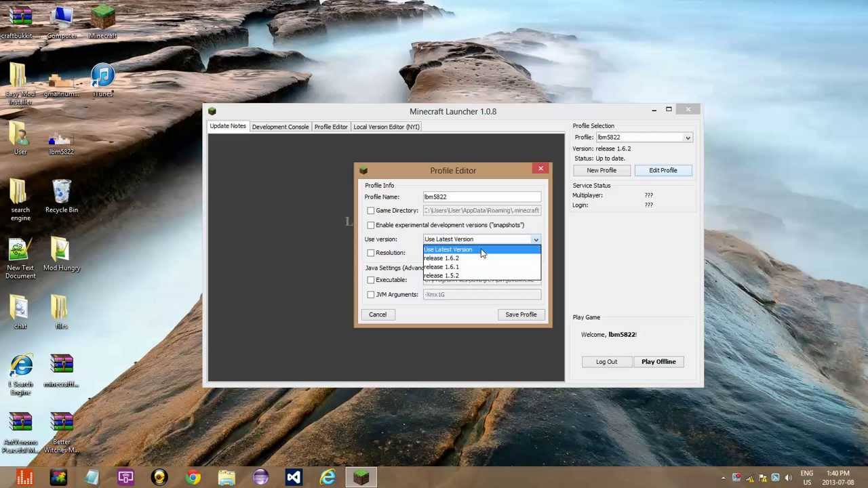Close the Profile Editor dialog
Screen dimensions: 868x488
[x=540, y=169]
